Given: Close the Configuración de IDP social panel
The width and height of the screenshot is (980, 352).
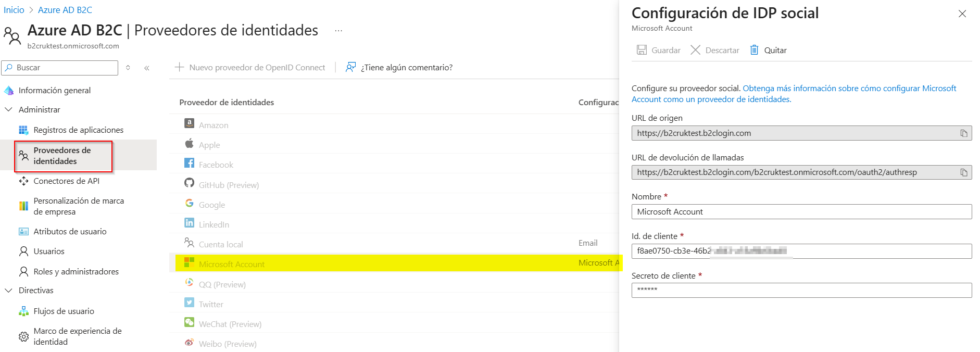Looking at the screenshot, I should coord(962,14).
